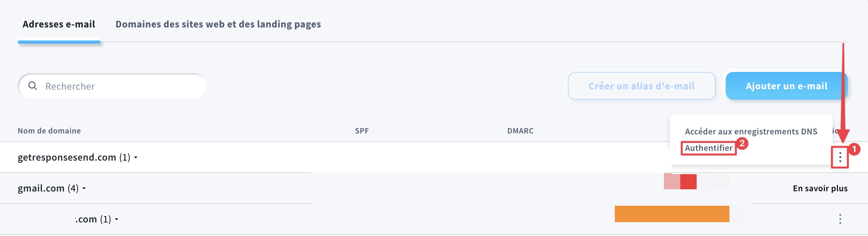This screenshot has height=236, width=868.
Task: Click the Créer un alias d'e-mail button
Action: pyautogui.click(x=641, y=86)
